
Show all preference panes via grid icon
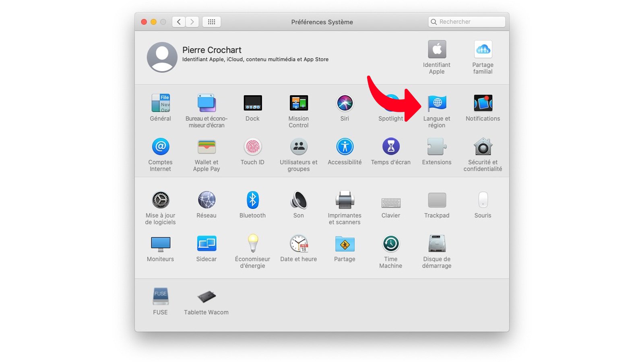click(x=212, y=22)
